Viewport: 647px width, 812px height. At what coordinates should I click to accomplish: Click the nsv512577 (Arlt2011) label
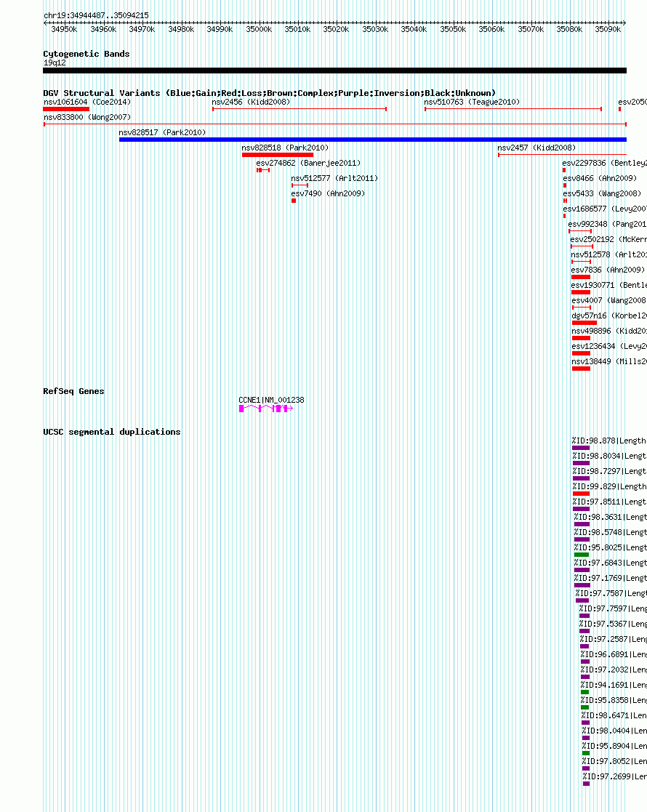[x=334, y=178]
